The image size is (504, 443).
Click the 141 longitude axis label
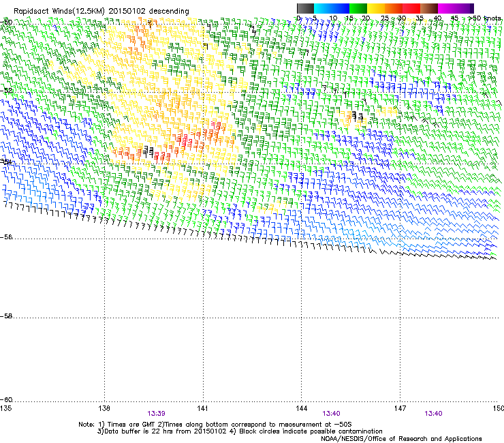[x=202, y=408]
